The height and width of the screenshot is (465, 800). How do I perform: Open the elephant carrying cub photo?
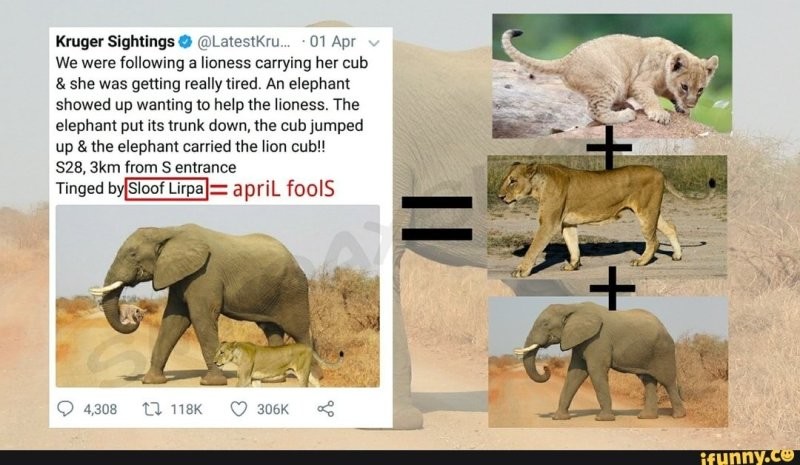tap(218, 296)
